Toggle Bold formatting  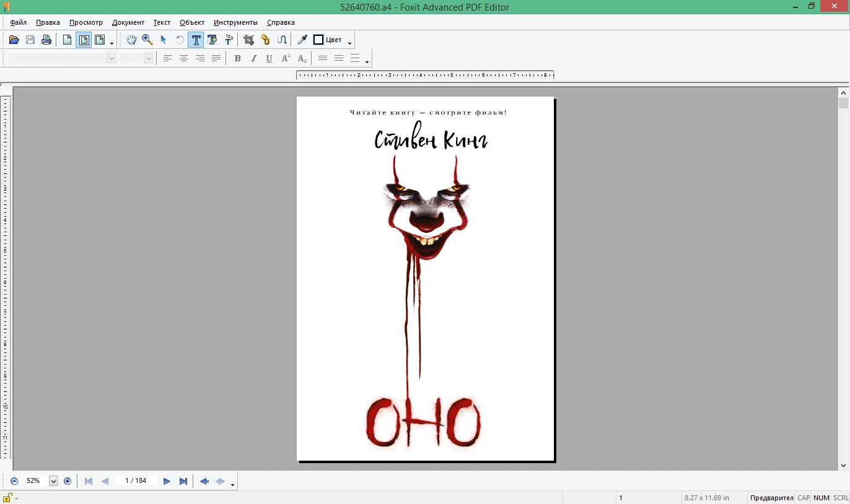pyautogui.click(x=237, y=58)
